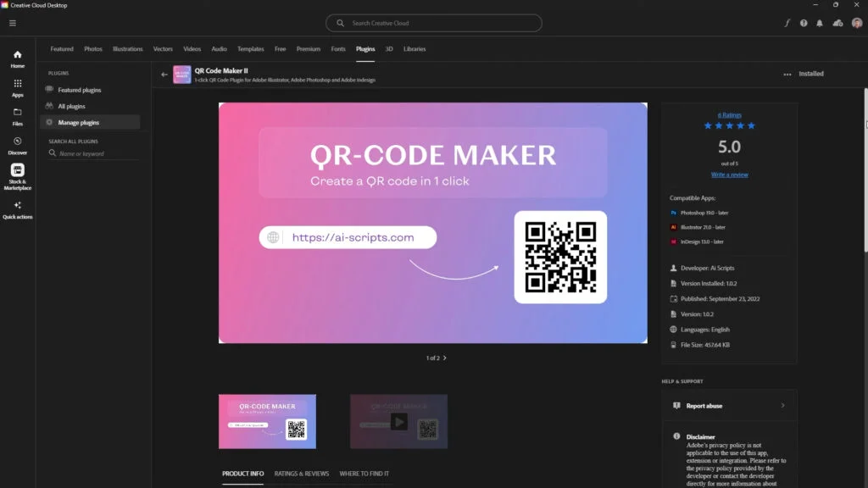Image resolution: width=868 pixels, height=488 pixels.
Task: Click the five-star rating display
Action: pyautogui.click(x=729, y=125)
